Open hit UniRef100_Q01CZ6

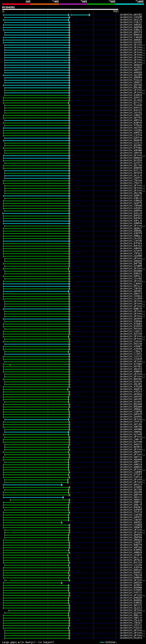point(131,20)
